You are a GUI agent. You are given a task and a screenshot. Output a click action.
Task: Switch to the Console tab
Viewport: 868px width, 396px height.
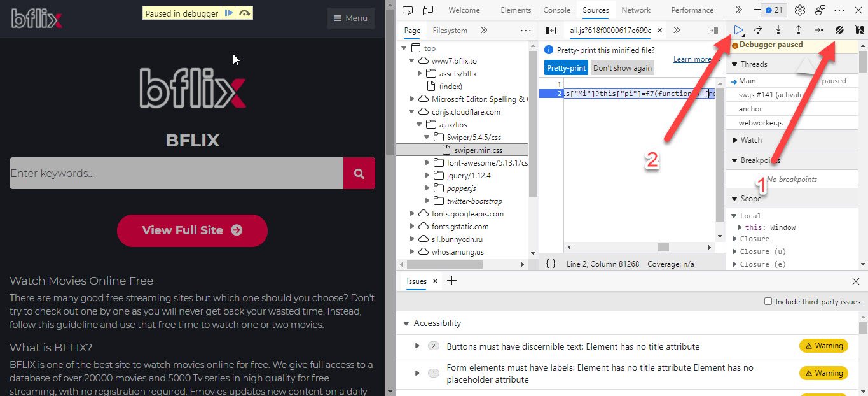[x=556, y=10]
